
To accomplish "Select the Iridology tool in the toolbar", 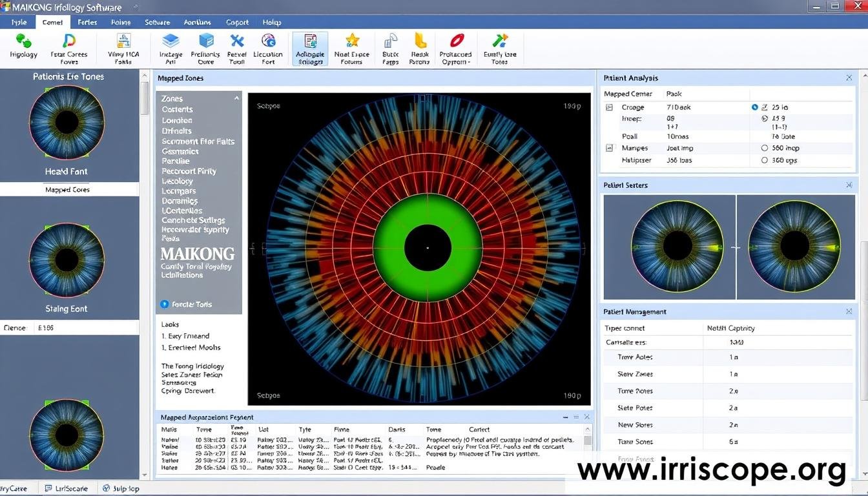I will 23,45.
